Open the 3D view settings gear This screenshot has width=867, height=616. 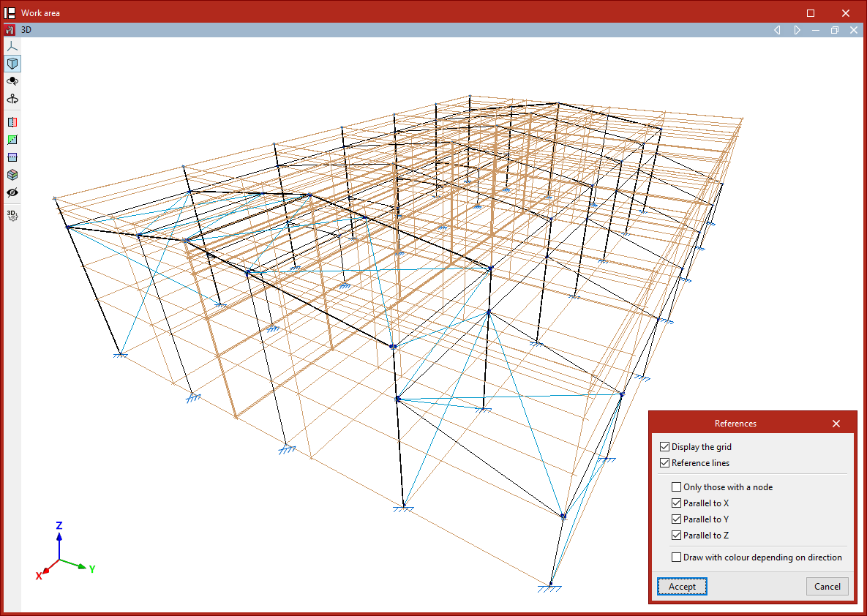pyautogui.click(x=12, y=215)
